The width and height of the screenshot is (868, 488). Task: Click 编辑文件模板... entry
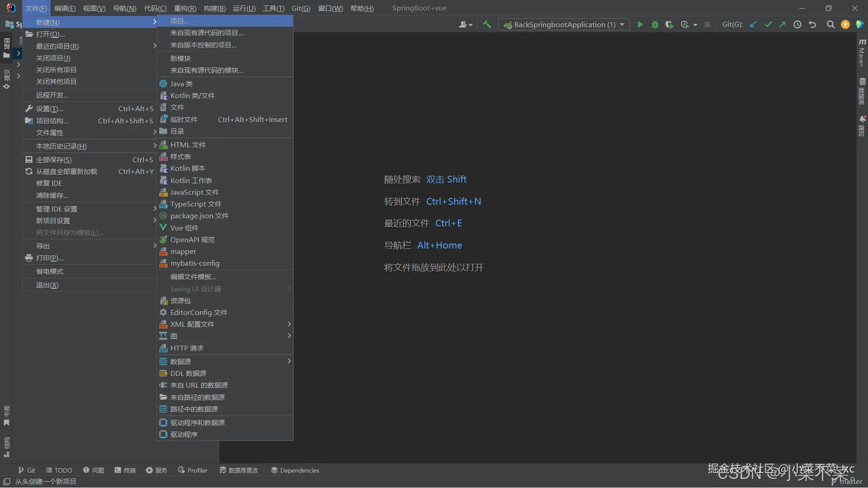coord(193,277)
